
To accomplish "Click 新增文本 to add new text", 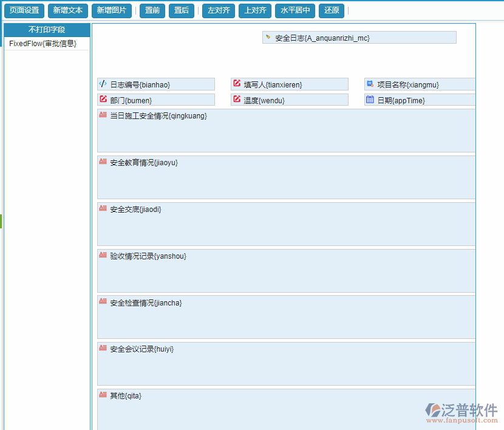I will [x=67, y=10].
